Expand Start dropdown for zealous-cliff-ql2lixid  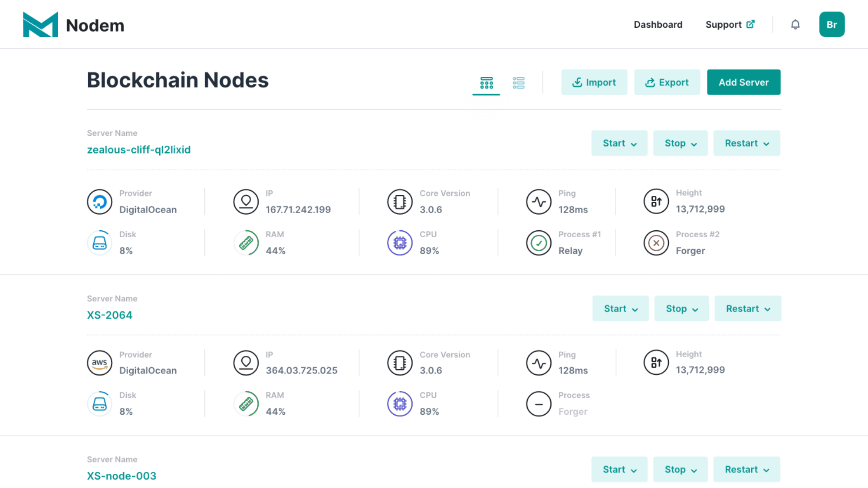pyautogui.click(x=619, y=143)
